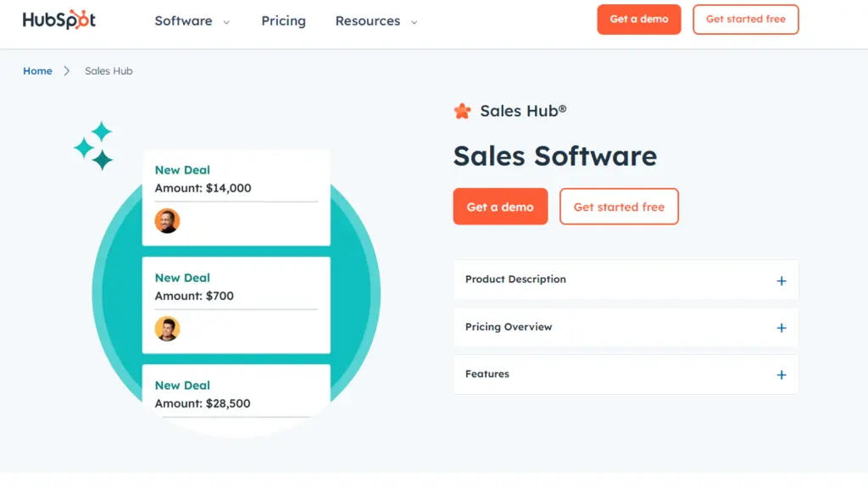Click the Resources dropdown chevron
Screen dimensions: 868x493
pyautogui.click(x=414, y=22)
